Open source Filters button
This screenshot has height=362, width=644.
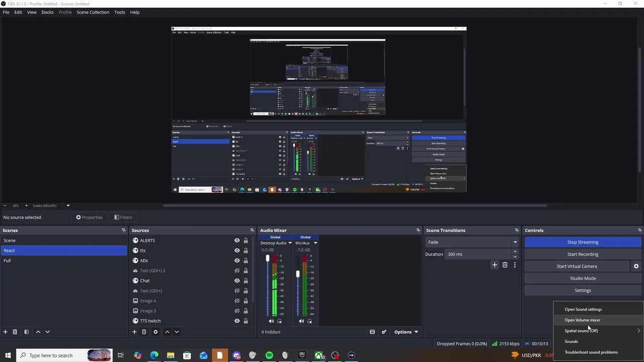click(123, 217)
